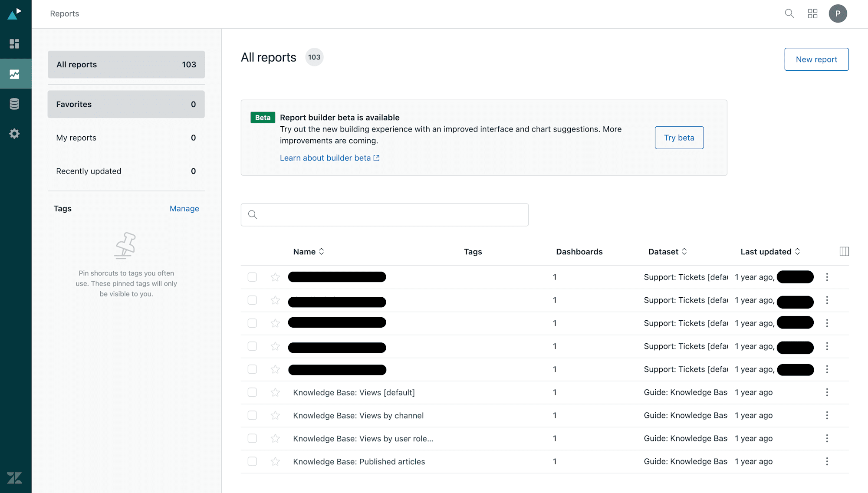Click the reports search input field

[x=385, y=214]
